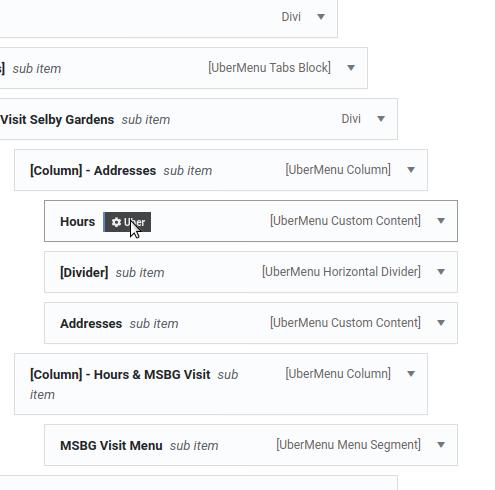The image size is (495, 490).
Task: Expand the [Column] - Hours & MSBG Visit arrow
Action: point(411,374)
